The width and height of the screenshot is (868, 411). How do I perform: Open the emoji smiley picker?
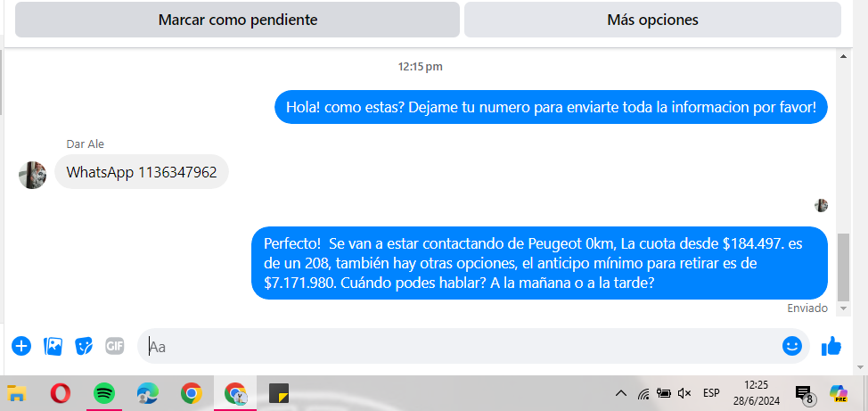tap(792, 346)
